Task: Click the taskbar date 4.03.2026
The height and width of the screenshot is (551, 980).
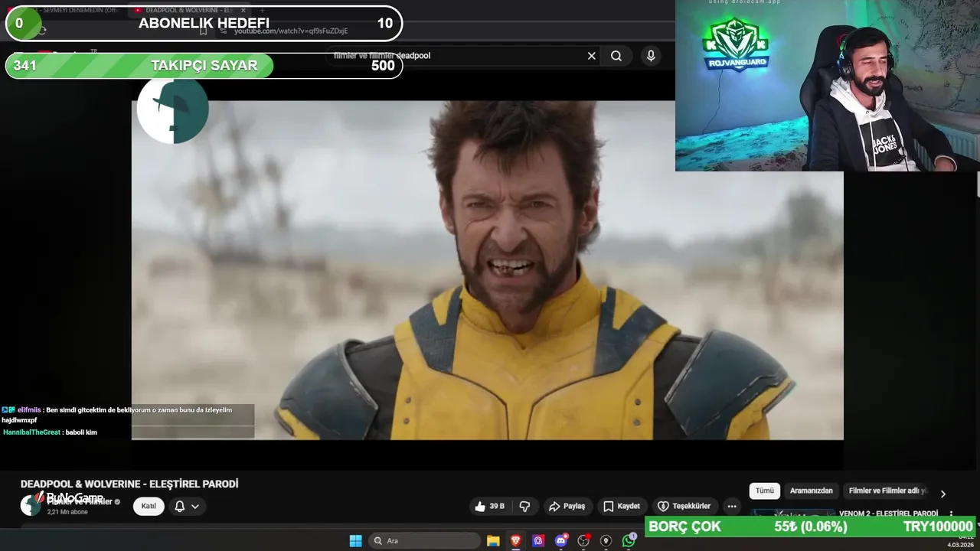Action: click(961, 545)
